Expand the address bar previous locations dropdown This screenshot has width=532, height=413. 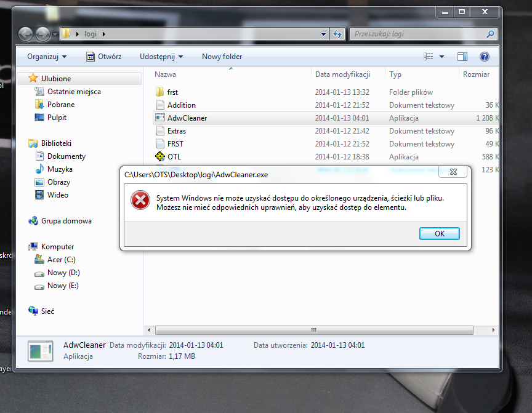tap(323, 34)
